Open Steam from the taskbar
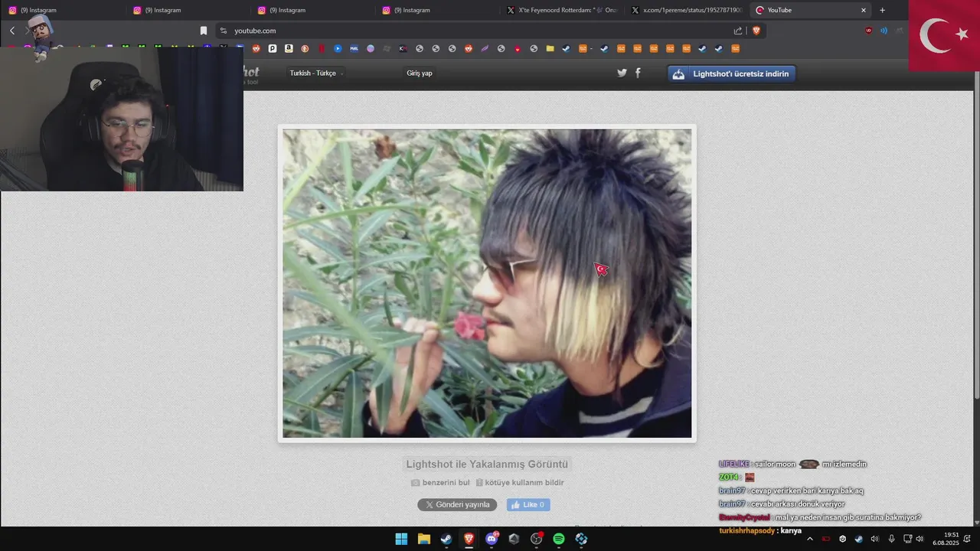 (446, 539)
